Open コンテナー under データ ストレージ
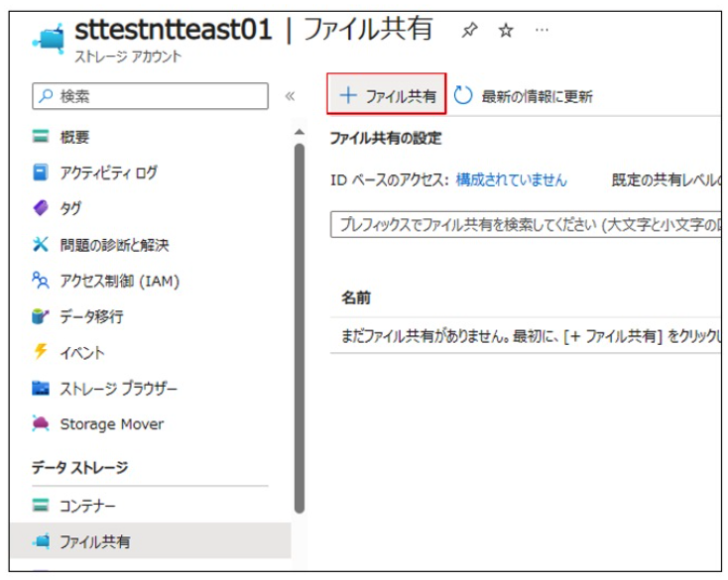 click(x=87, y=506)
